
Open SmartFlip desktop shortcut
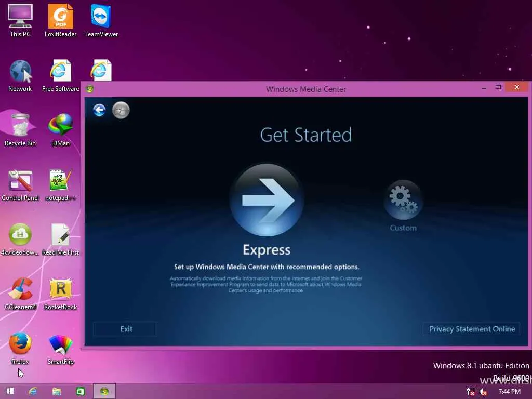[x=60, y=349]
